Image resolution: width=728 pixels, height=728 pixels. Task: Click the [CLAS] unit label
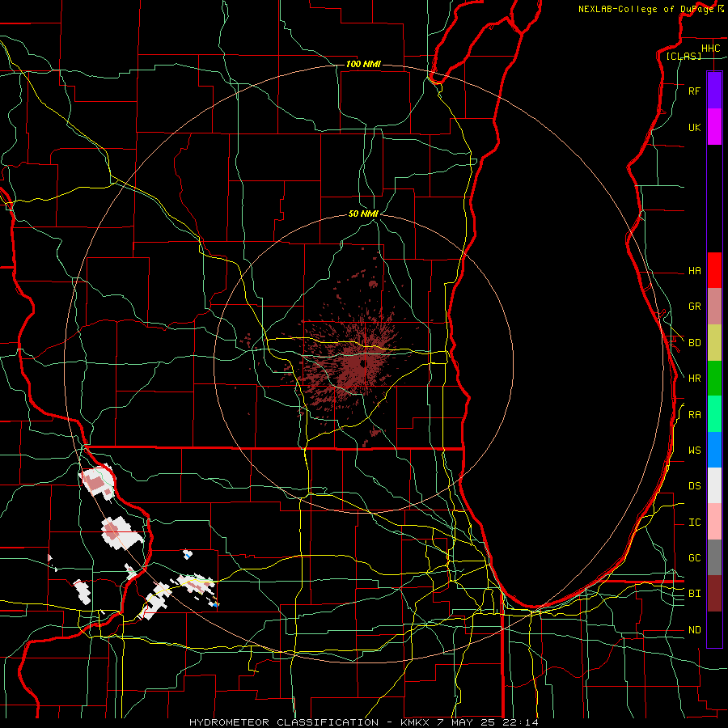point(684,57)
